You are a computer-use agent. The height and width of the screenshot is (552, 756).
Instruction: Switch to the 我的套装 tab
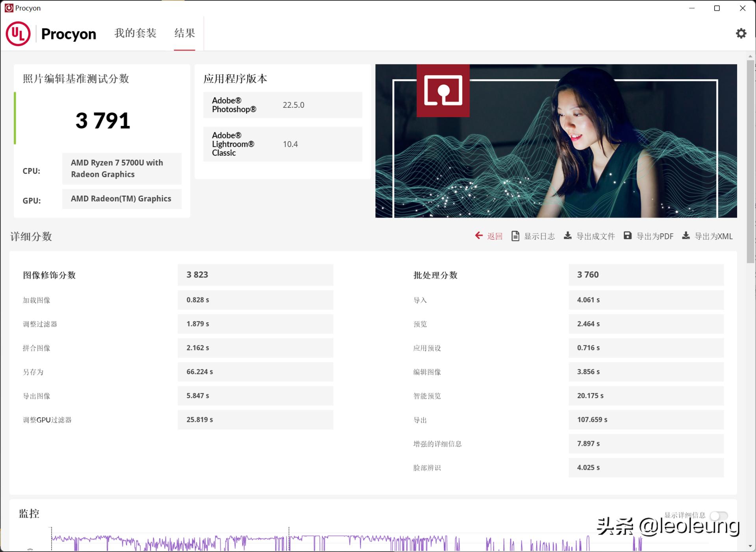135,33
